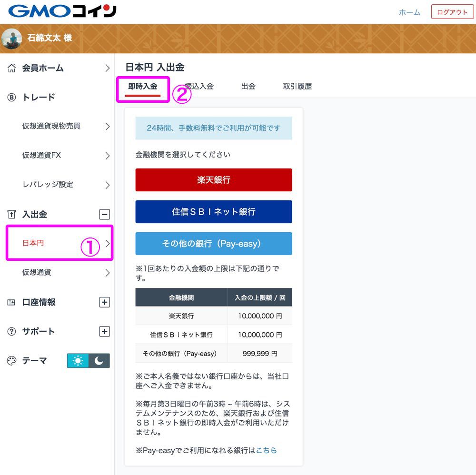Image resolution: width=476 pixels, height=475 pixels.
Task: Switch to light theme sun button
Action: click(78, 361)
